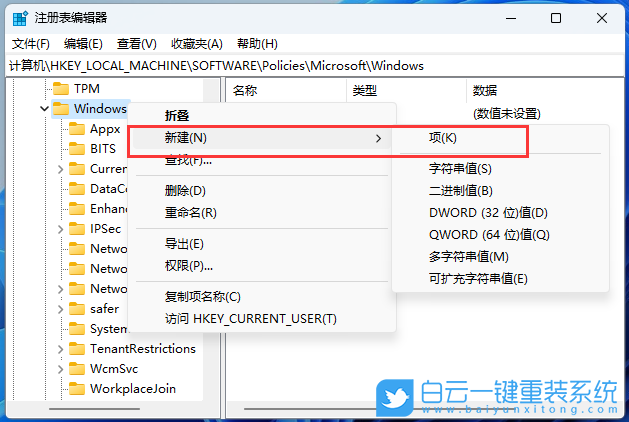Select the IPSec key in the tree

point(106,229)
